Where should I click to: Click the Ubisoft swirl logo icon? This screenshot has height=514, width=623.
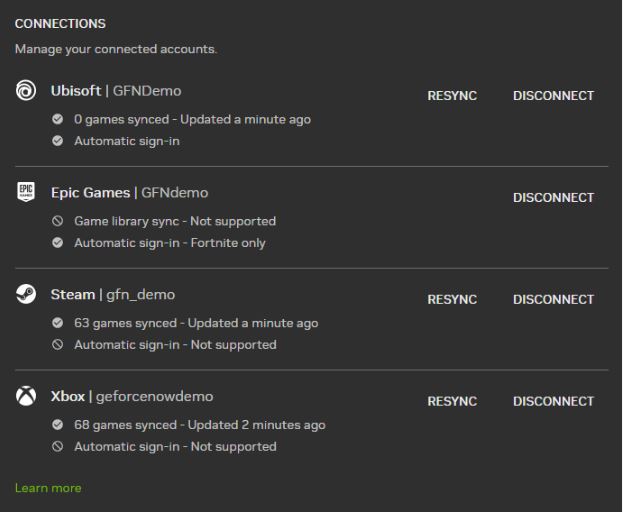(26, 91)
